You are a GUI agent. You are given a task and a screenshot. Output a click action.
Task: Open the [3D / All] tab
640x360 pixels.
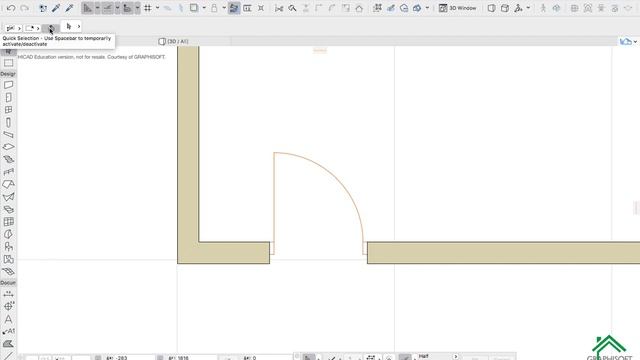coord(173,41)
